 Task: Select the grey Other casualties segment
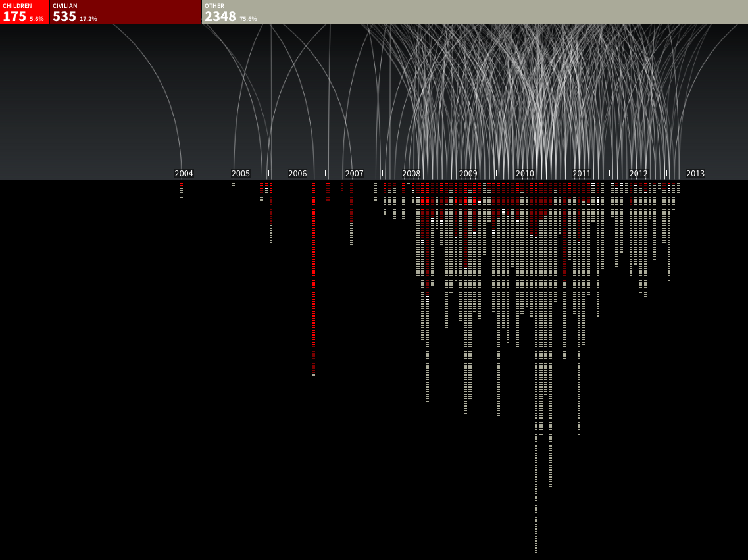point(474,12)
